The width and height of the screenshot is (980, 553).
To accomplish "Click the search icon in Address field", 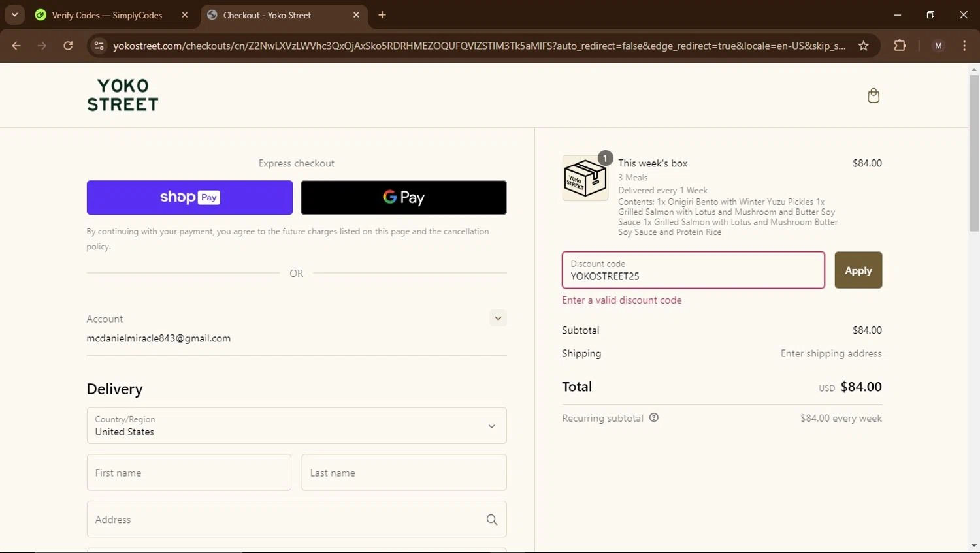I will click(492, 520).
